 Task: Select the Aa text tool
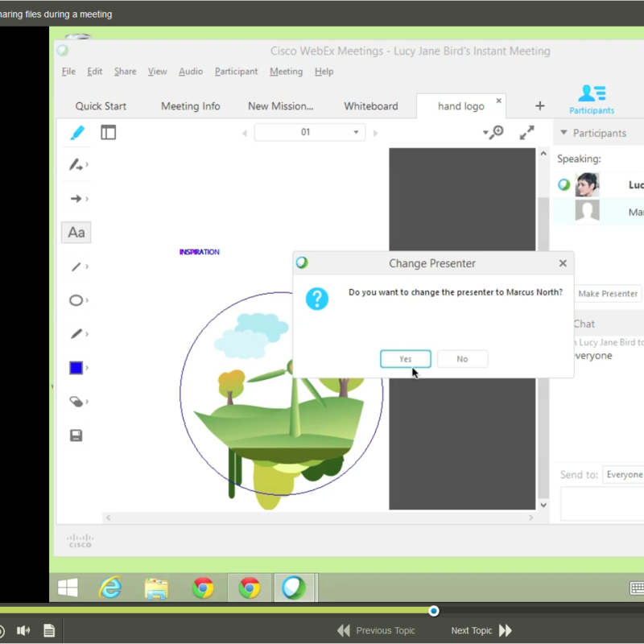tap(76, 233)
